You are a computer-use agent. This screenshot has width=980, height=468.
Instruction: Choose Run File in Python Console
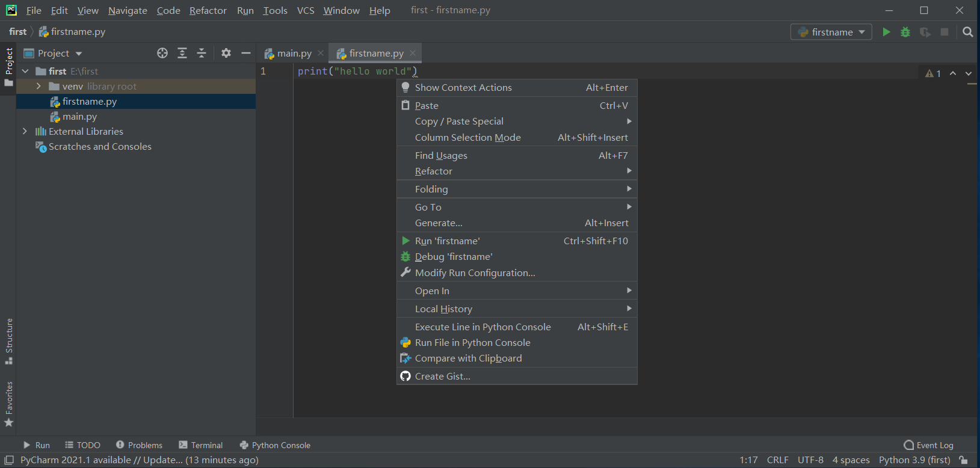pyautogui.click(x=517, y=343)
